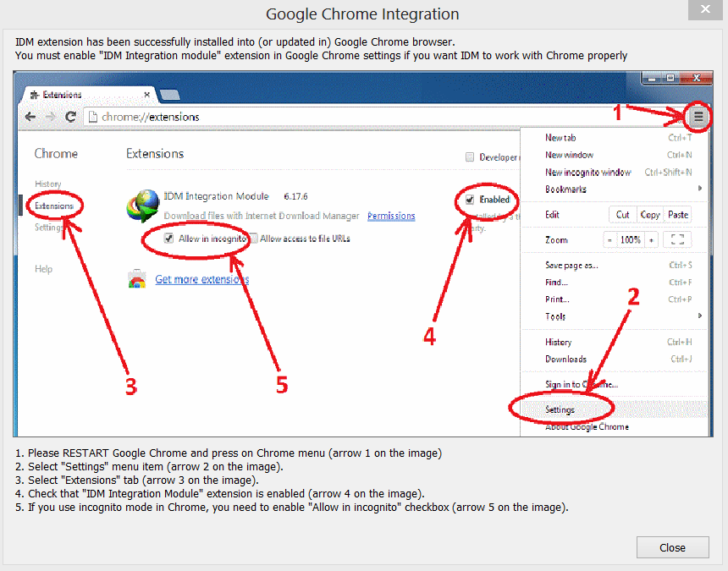Expand the Tools submenu arrow
This screenshot has width=728, height=571.
pos(699,316)
